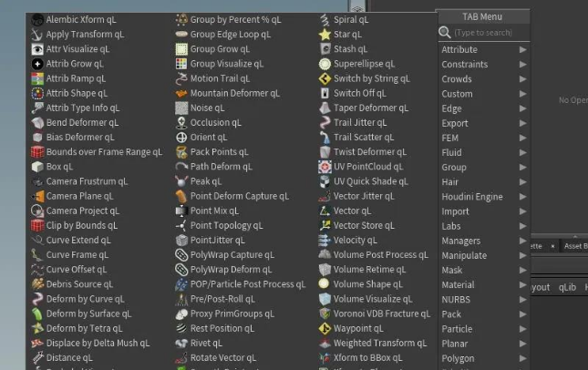Click the Clip by Bounds qL icon
This screenshot has height=370, width=588.
pyautogui.click(x=37, y=226)
